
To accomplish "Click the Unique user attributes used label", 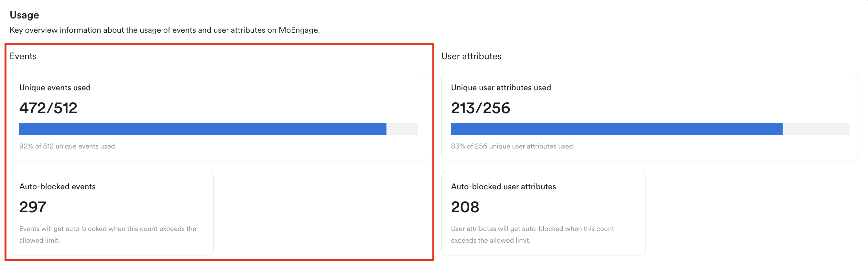I will [501, 88].
